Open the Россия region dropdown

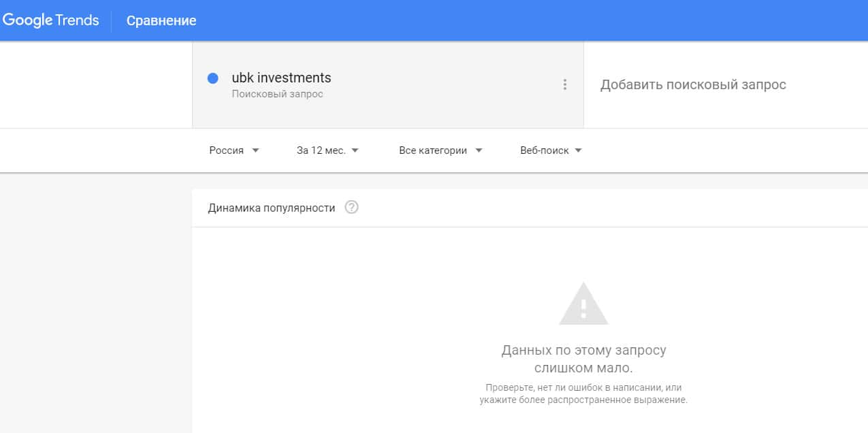(227, 150)
